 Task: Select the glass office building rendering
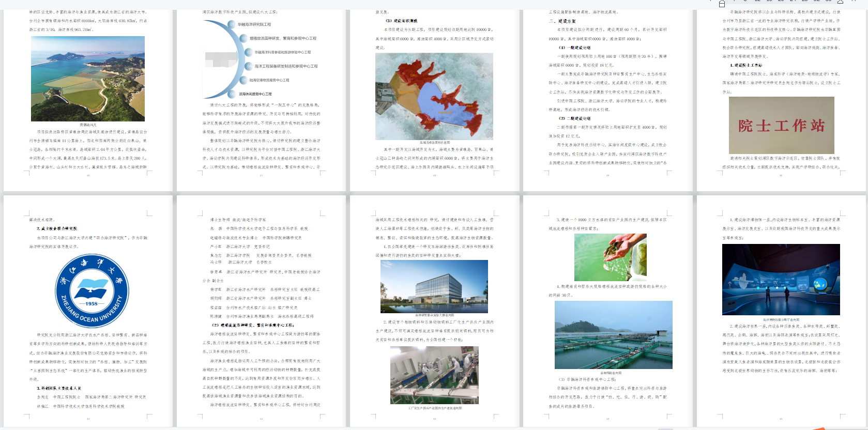pyautogui.click(x=434, y=286)
